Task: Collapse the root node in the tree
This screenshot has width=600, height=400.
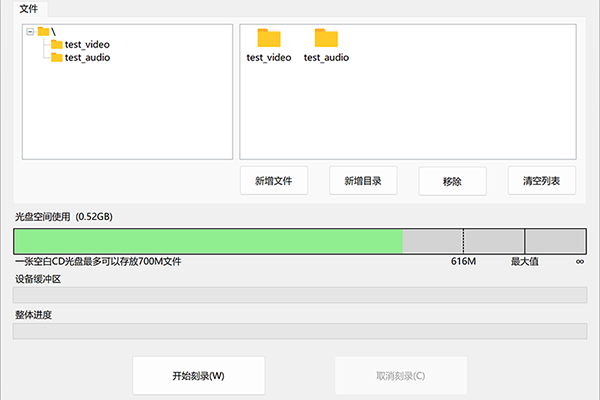Action: point(30,31)
